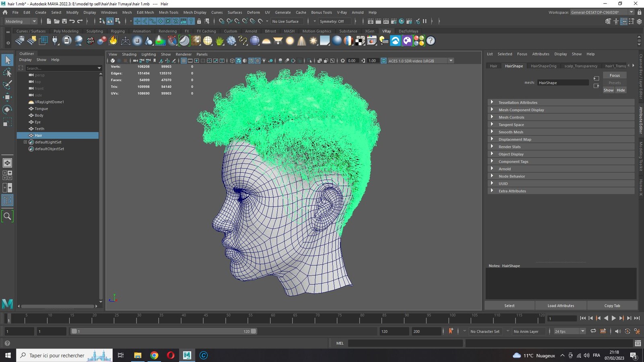Open the Mesh Tools menu
Viewport: 644px width, 362px height.
pos(168,12)
